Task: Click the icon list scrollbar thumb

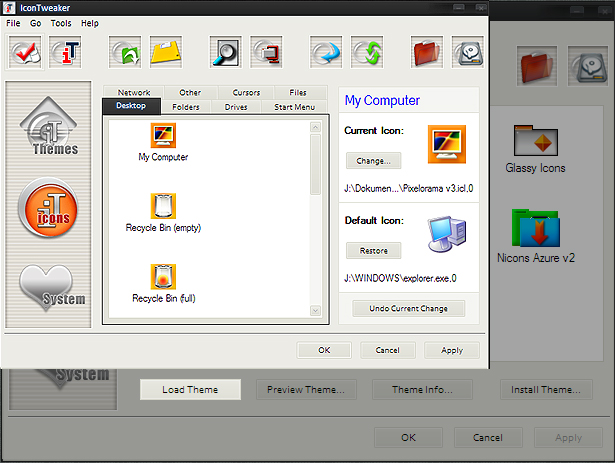Action: click(x=315, y=164)
